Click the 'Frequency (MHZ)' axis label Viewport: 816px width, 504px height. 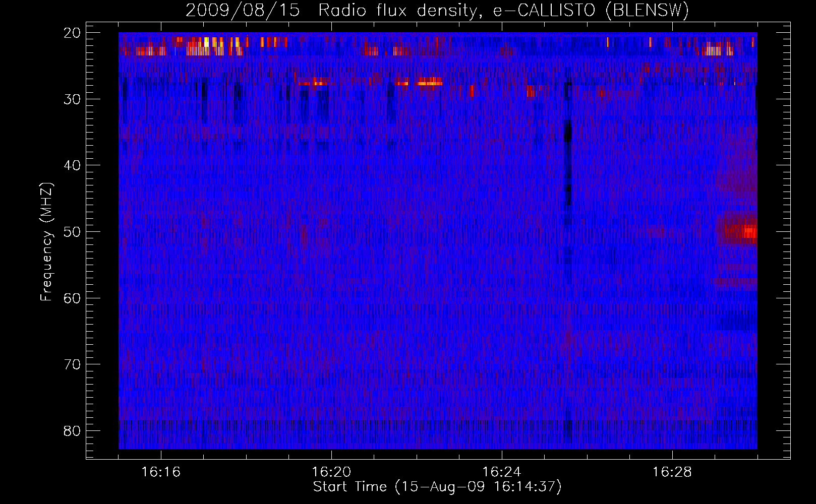[46, 242]
